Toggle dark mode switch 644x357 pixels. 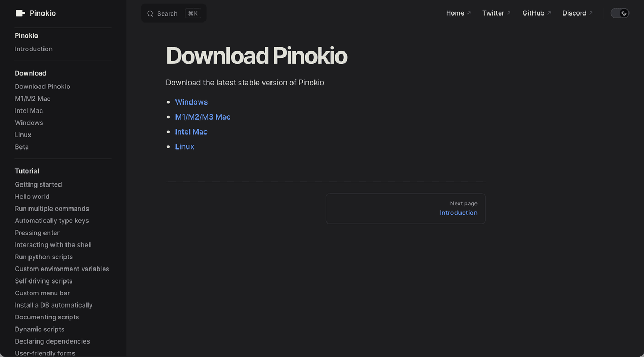pyautogui.click(x=620, y=12)
